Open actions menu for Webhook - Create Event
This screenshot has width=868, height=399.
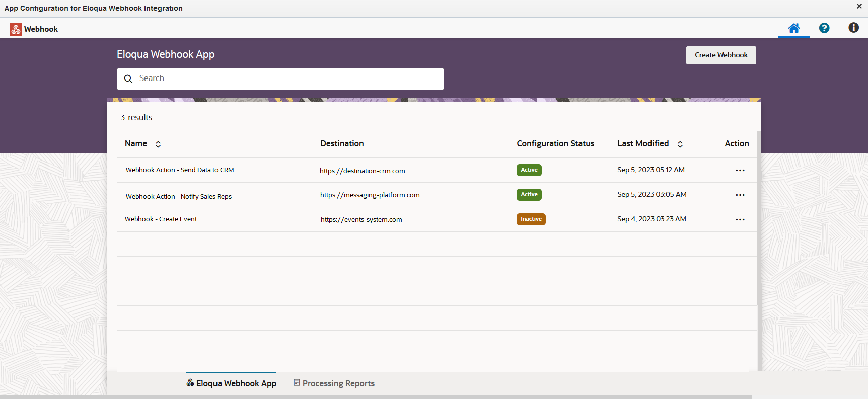[740, 219]
